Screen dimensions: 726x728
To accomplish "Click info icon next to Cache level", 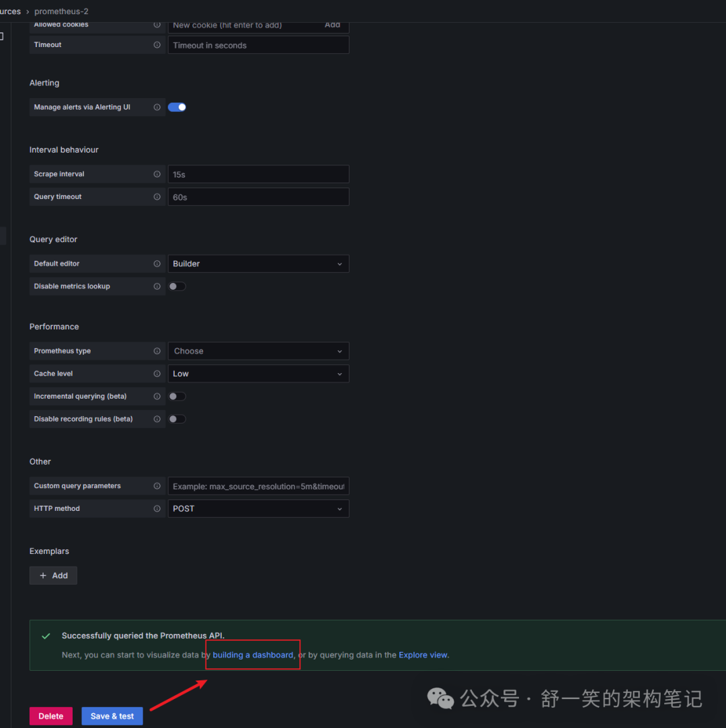I will (157, 374).
